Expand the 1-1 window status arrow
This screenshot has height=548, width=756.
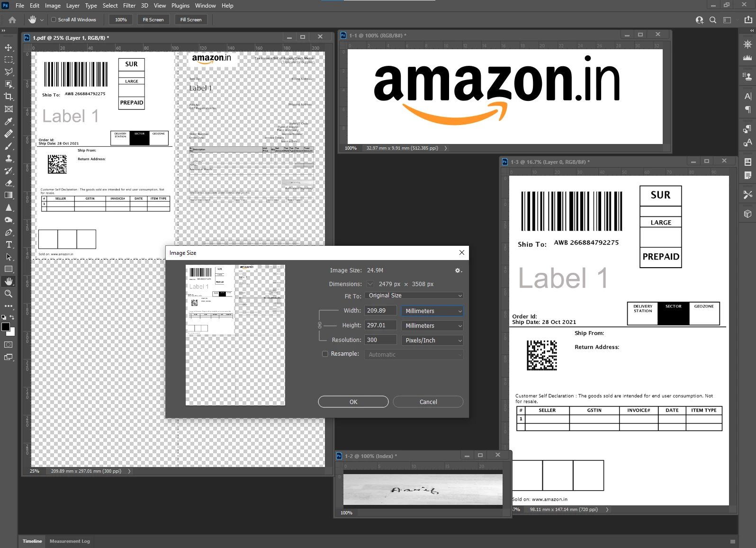tap(446, 148)
